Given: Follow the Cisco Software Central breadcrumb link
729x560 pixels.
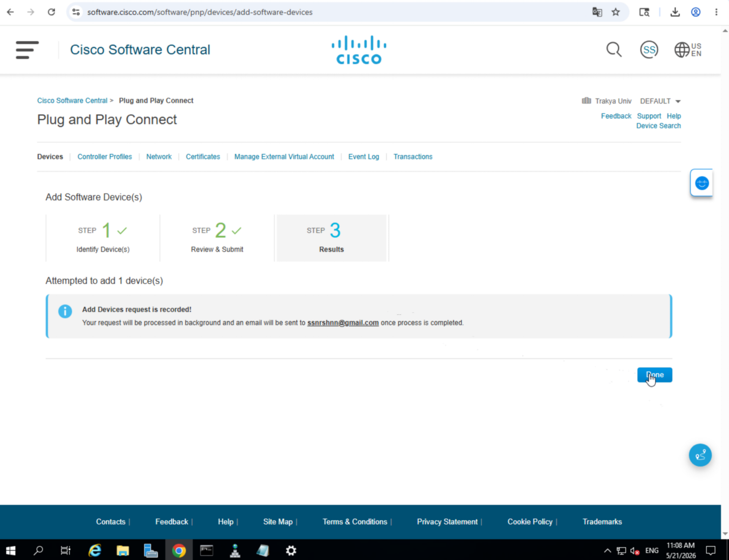Looking at the screenshot, I should pyautogui.click(x=72, y=101).
